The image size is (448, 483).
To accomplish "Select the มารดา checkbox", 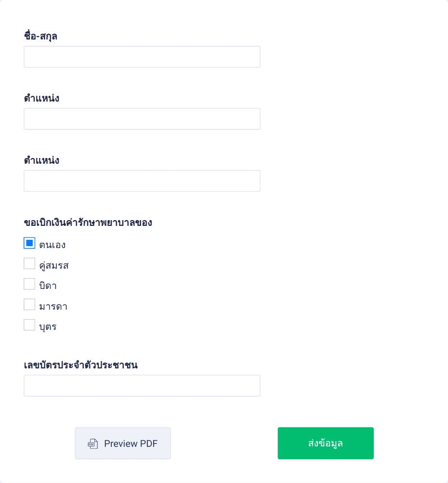I will (29, 304).
